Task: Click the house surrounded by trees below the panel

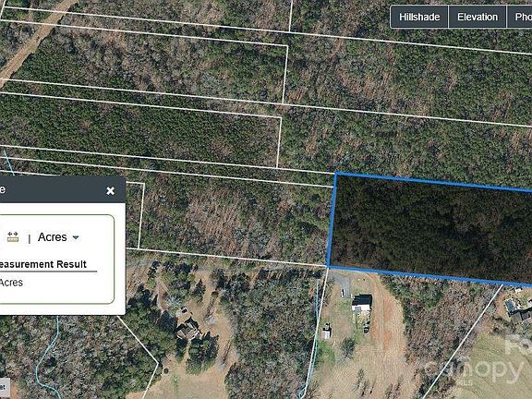Action: pyautogui.click(x=188, y=329)
